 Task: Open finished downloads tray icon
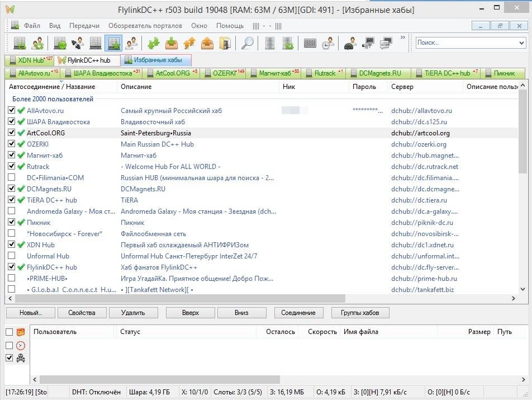(172, 43)
